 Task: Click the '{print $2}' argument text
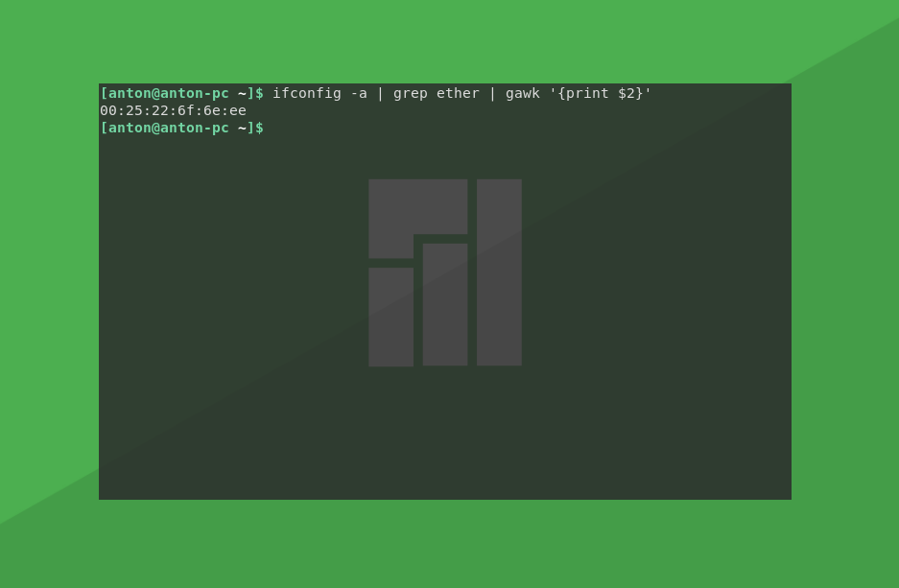click(600, 93)
